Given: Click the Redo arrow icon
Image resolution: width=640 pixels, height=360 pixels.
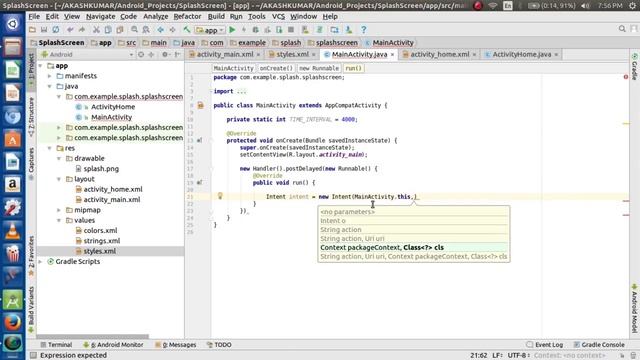Looking at the screenshot, I should tap(82, 29).
